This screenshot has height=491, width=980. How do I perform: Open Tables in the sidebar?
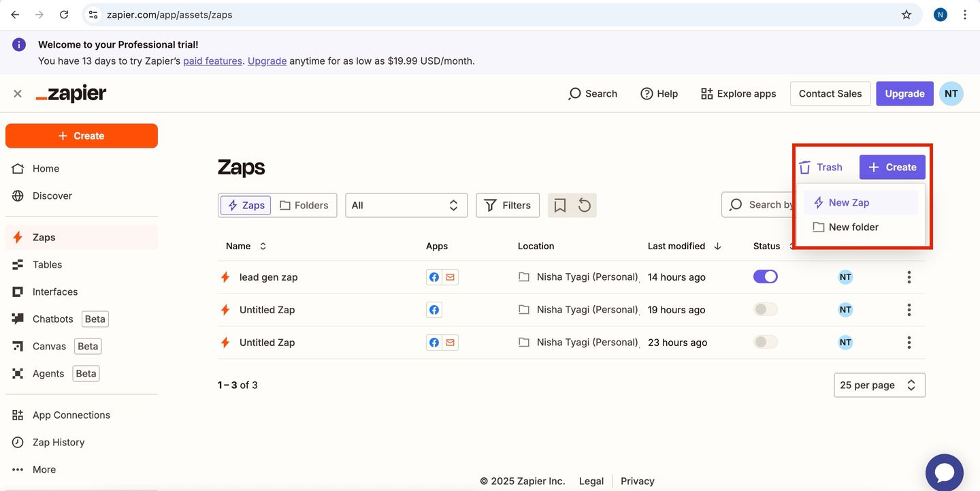[82, 264]
